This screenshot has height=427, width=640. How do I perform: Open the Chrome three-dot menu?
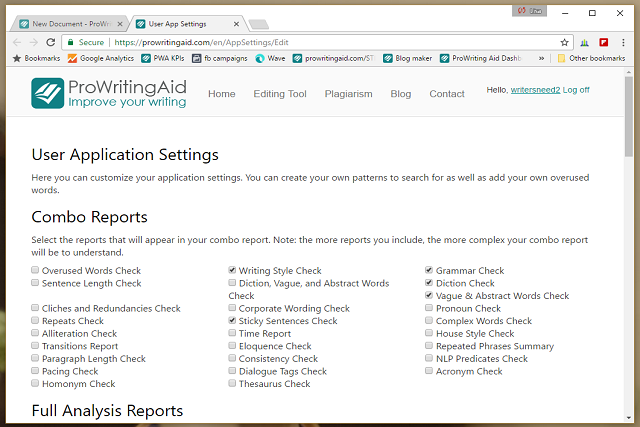[x=625, y=43]
